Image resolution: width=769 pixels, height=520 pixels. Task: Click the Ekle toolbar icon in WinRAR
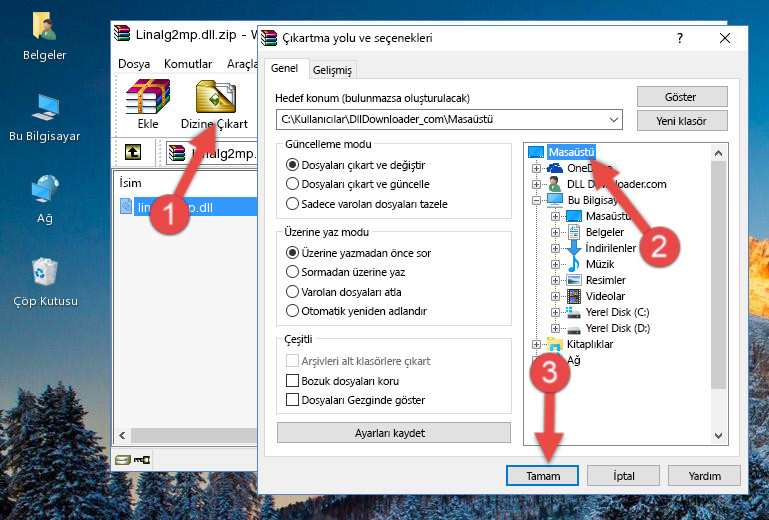coord(148,97)
